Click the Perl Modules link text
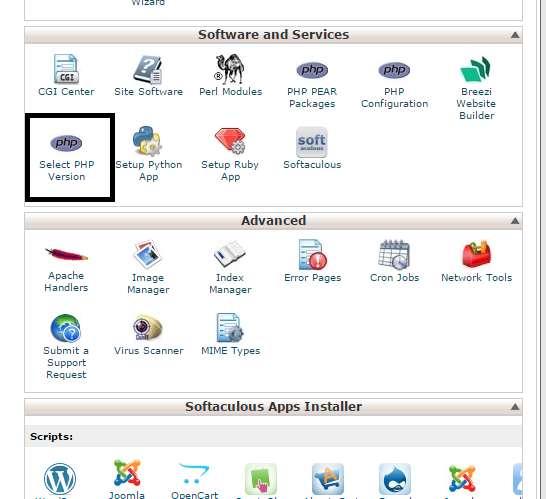 [x=231, y=92]
